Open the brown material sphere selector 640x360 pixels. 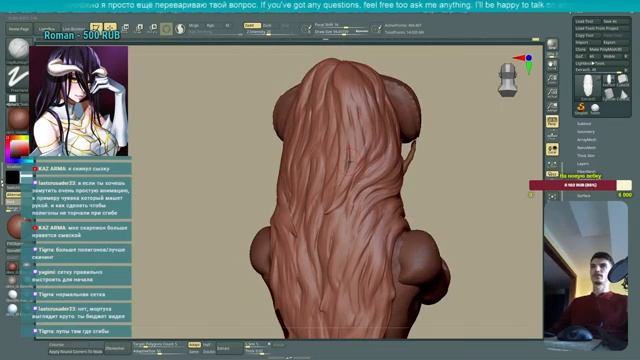coord(18,119)
